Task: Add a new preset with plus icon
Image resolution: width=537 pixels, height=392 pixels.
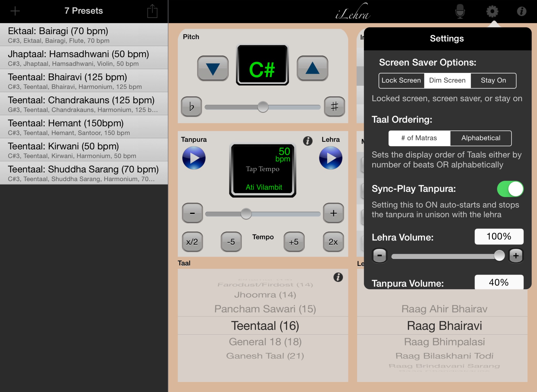Action: (x=15, y=11)
